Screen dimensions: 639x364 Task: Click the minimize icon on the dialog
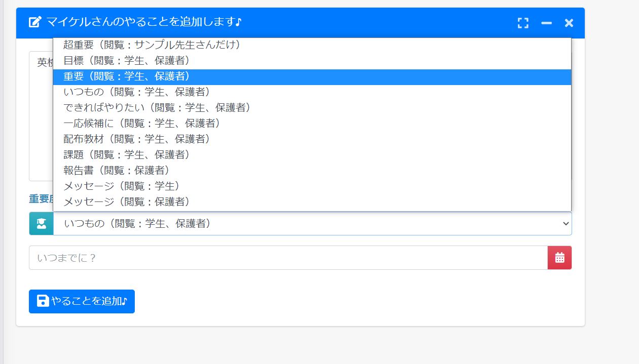546,23
